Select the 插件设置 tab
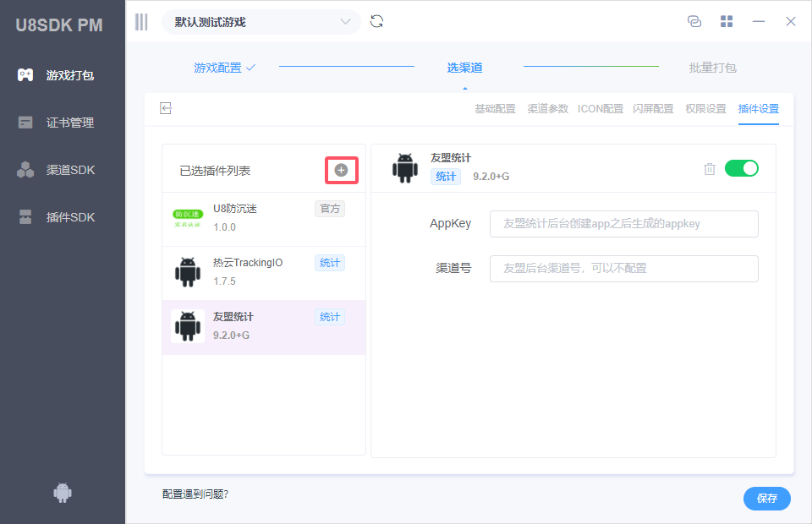The width and height of the screenshot is (812, 524). tap(758, 109)
